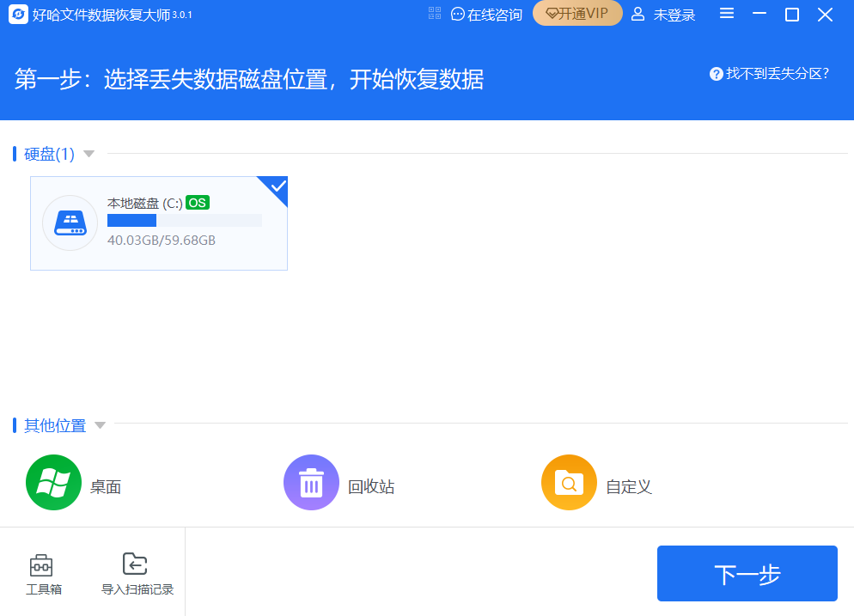Select the 自定义 custom location icon
Viewport: 854px width, 616px height.
coord(569,482)
